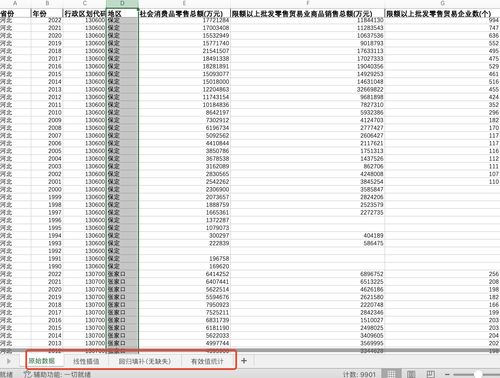Select the enterprise count cell 636
Viewport: 500px width, 378px height.
(442, 35)
